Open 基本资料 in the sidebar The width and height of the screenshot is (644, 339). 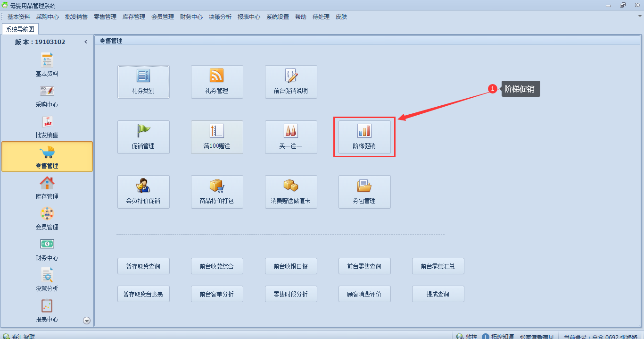pos(47,65)
